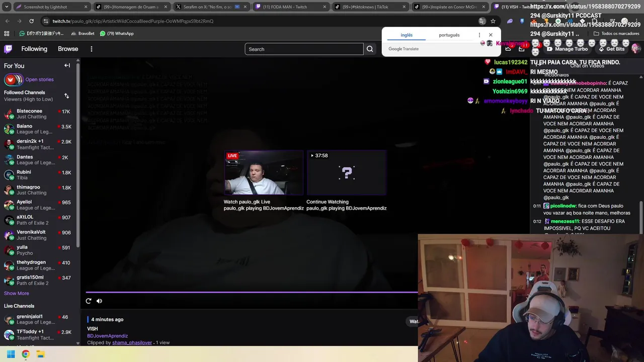
Task: Switch to Homenagem de Oruam tab
Action: (x=131, y=7)
